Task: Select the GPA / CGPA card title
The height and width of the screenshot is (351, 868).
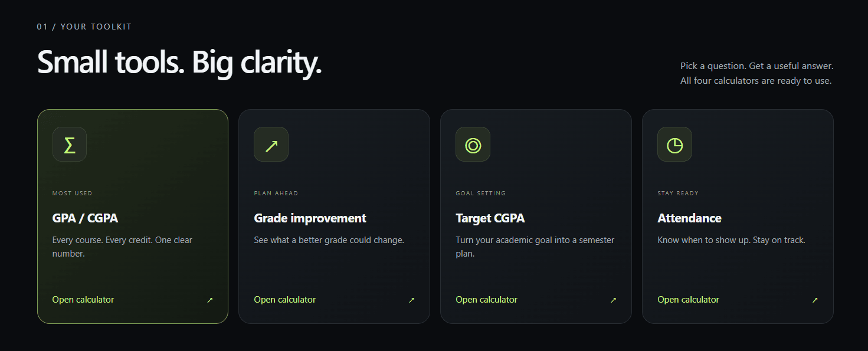Action: (86, 218)
